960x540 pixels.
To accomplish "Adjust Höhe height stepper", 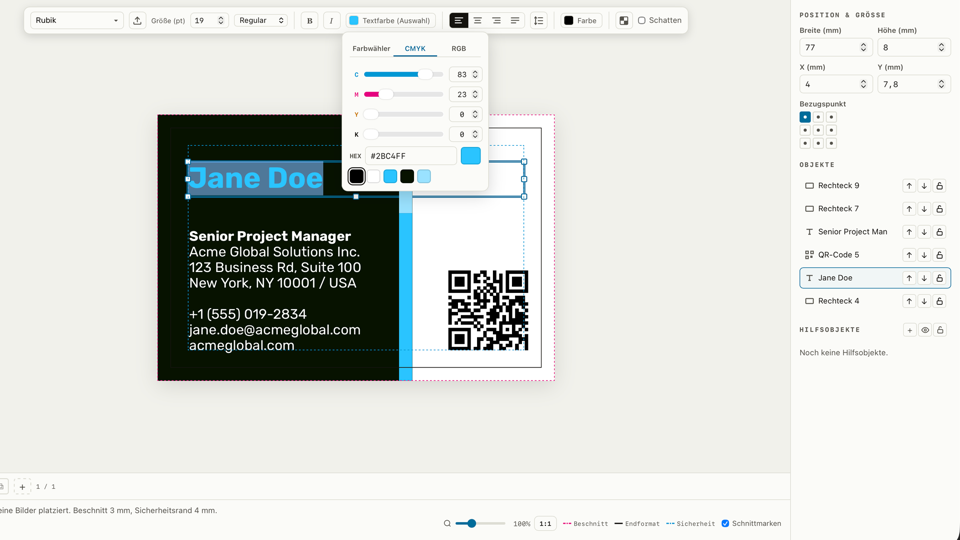I will pos(941,47).
